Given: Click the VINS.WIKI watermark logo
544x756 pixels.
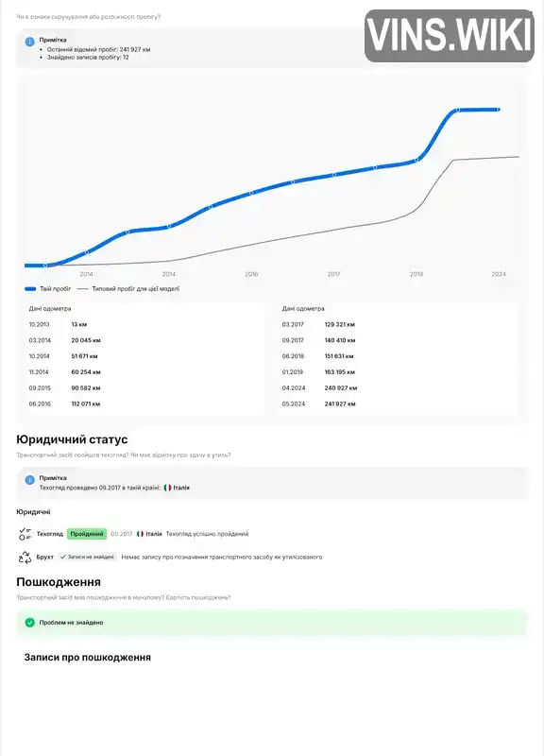Looking at the screenshot, I should click(x=449, y=36).
